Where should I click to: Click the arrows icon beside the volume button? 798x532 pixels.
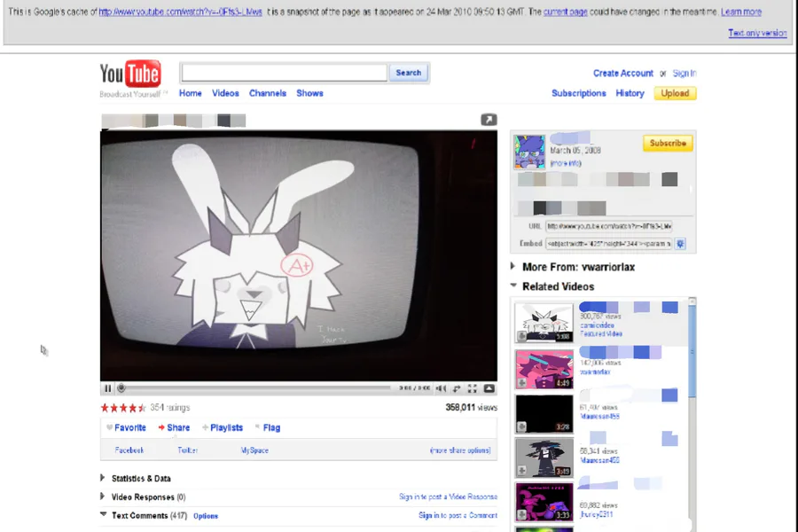(x=457, y=388)
